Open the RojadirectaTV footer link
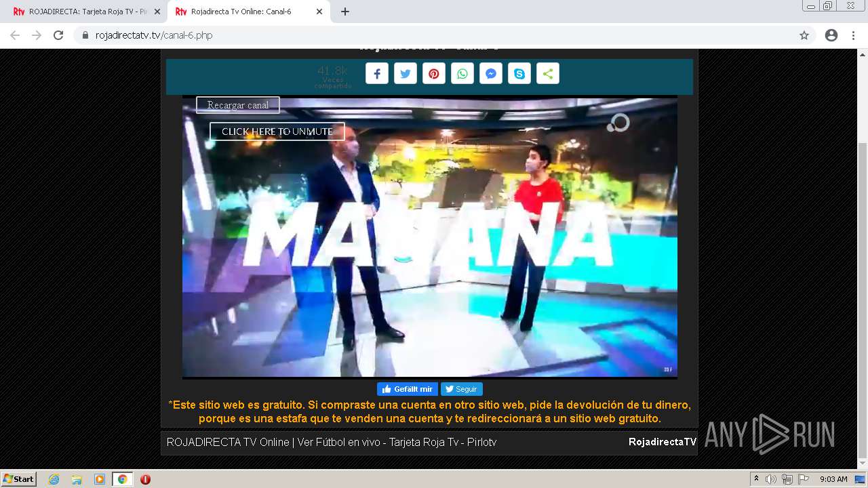Image resolution: width=868 pixels, height=488 pixels. (662, 442)
